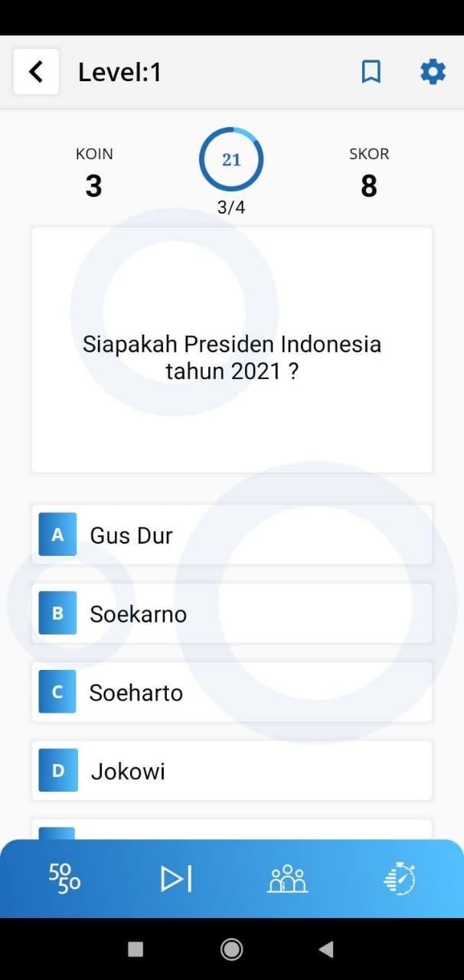Tap the KOIN counter
The image size is (464, 980).
click(93, 173)
